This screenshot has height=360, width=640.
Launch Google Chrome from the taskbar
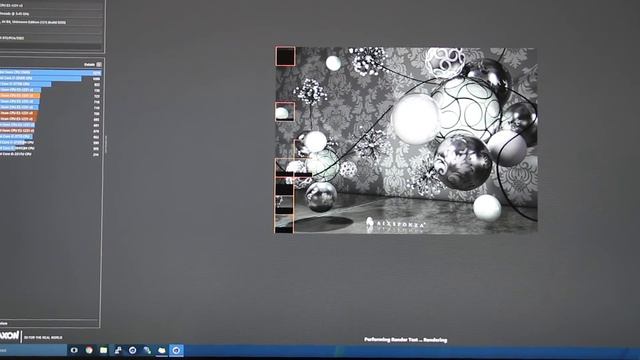(x=89, y=350)
